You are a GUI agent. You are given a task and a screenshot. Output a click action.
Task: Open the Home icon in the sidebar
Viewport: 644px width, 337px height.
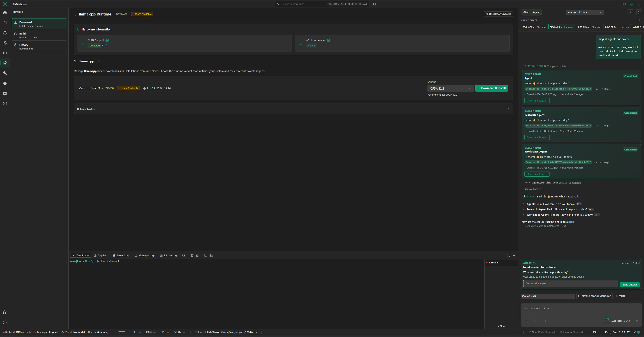(x=5, y=12)
